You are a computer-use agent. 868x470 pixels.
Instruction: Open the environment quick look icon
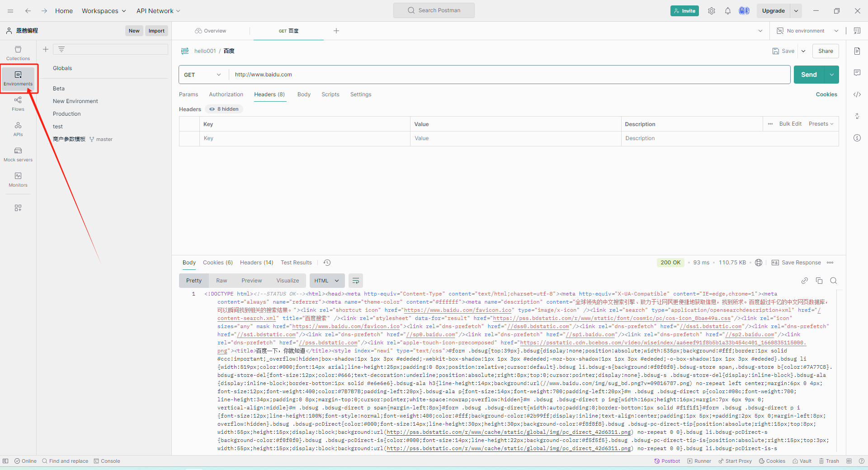pyautogui.click(x=857, y=31)
